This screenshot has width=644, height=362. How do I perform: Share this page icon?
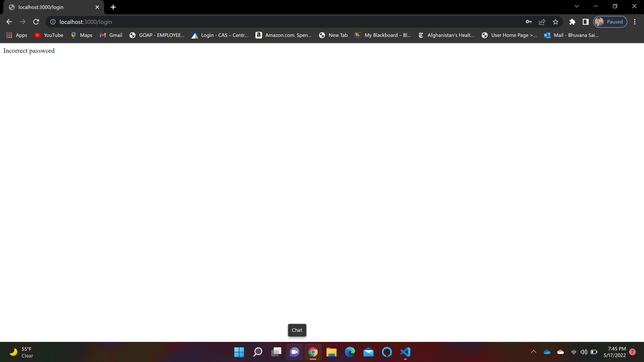click(x=542, y=22)
